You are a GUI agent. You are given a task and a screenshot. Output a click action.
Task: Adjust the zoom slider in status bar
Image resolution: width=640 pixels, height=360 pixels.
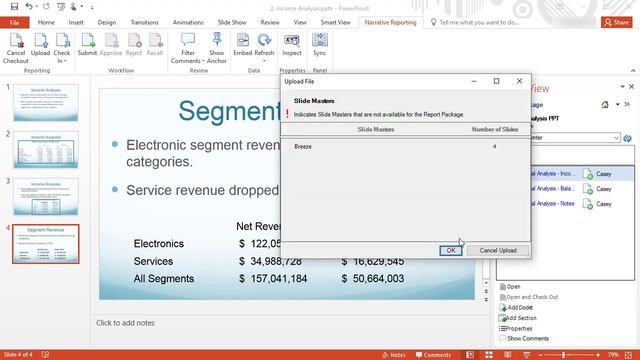pos(569,355)
